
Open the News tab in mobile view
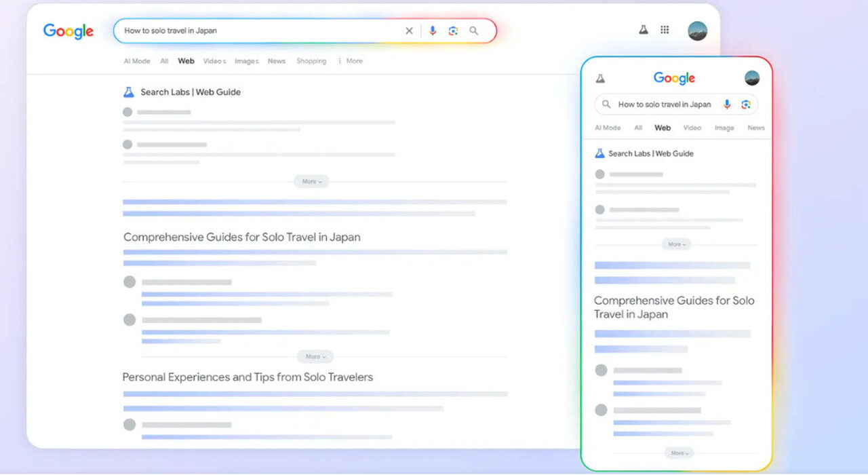point(756,128)
